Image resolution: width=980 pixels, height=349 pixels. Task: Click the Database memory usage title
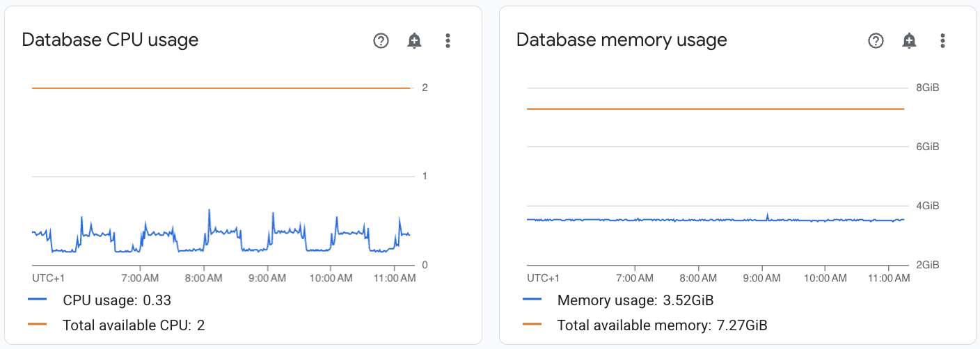tap(622, 40)
